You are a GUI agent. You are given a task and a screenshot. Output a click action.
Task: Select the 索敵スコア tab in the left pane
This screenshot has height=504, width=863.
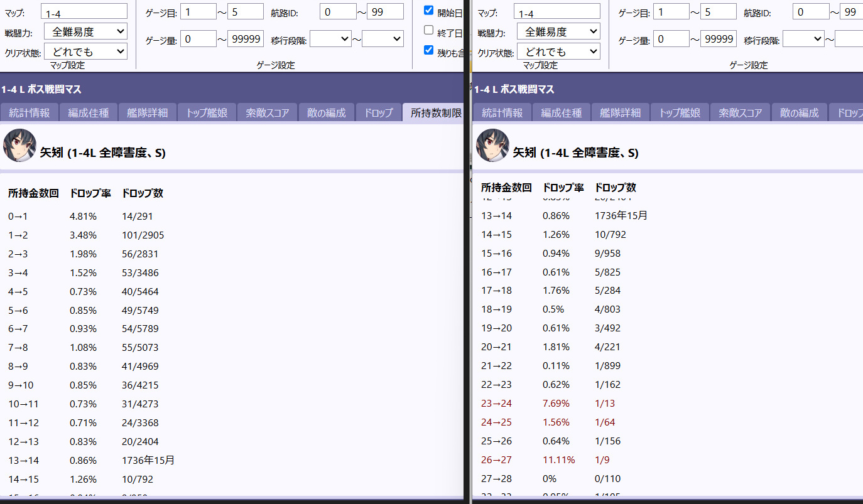[266, 113]
